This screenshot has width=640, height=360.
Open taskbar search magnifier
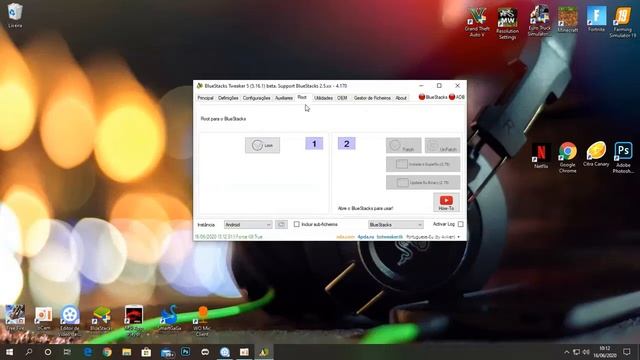point(29,352)
